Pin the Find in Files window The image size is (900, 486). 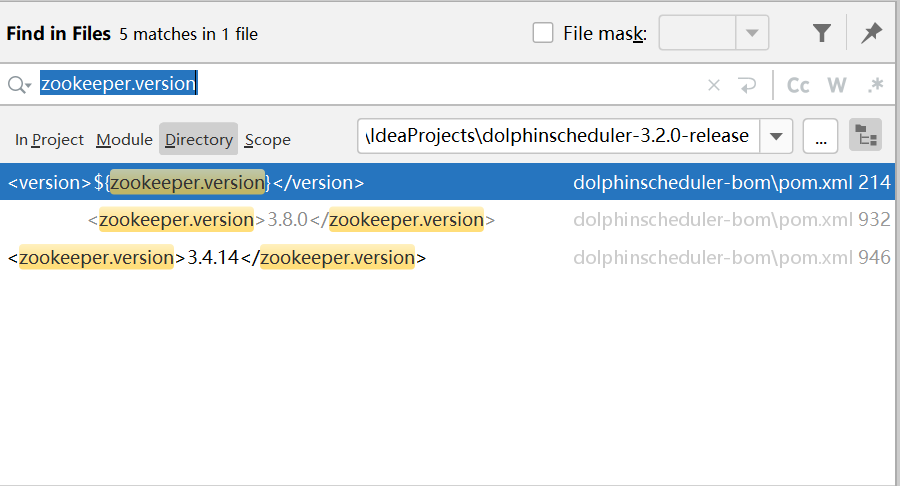pos(872,33)
